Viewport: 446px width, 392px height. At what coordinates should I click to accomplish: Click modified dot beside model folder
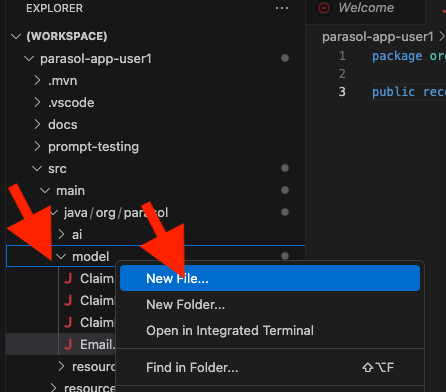coord(285,256)
